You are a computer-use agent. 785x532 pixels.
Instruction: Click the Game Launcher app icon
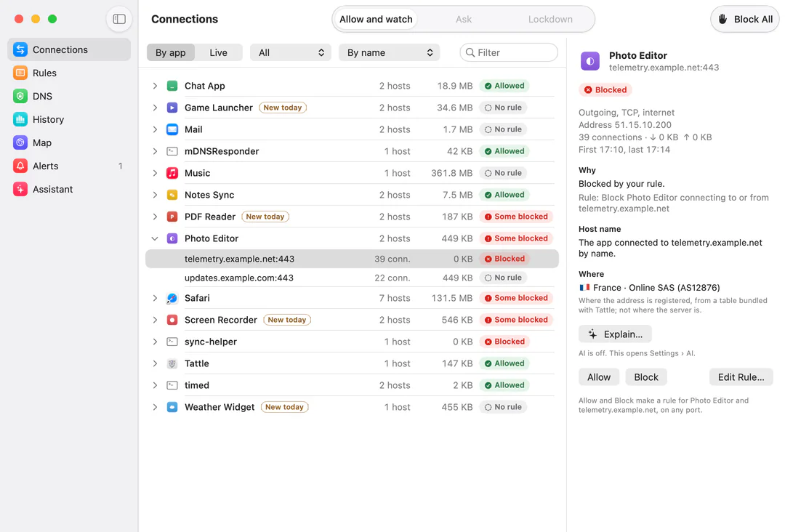(x=172, y=108)
